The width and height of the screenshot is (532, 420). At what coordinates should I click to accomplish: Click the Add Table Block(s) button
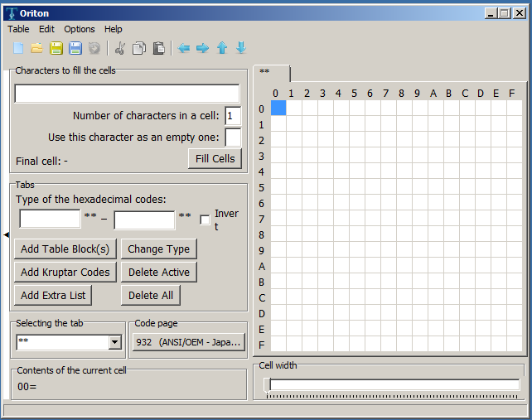tap(65, 249)
